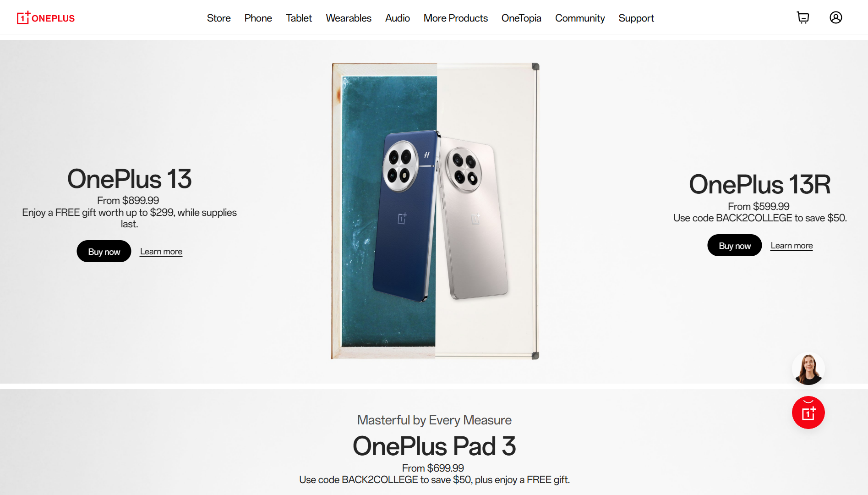The height and width of the screenshot is (495, 868).
Task: Learn more about OnePlus 13
Action: (161, 251)
